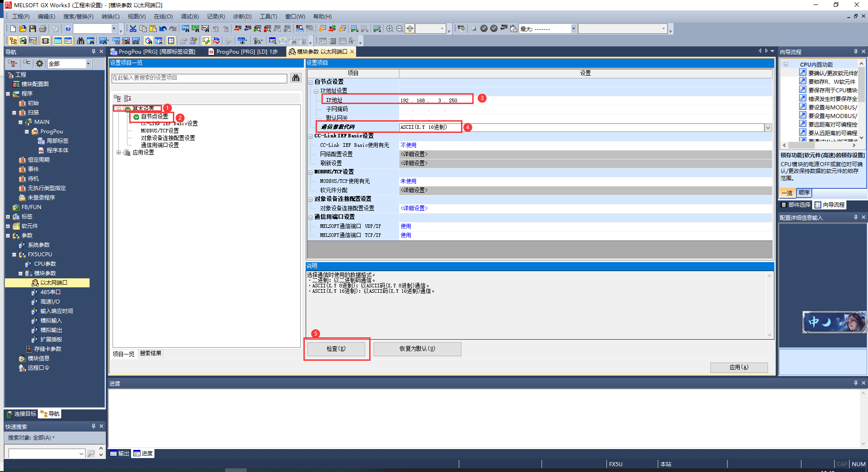Open the 诊断(D) menu
This screenshot has width=868, height=472.
point(242,17)
